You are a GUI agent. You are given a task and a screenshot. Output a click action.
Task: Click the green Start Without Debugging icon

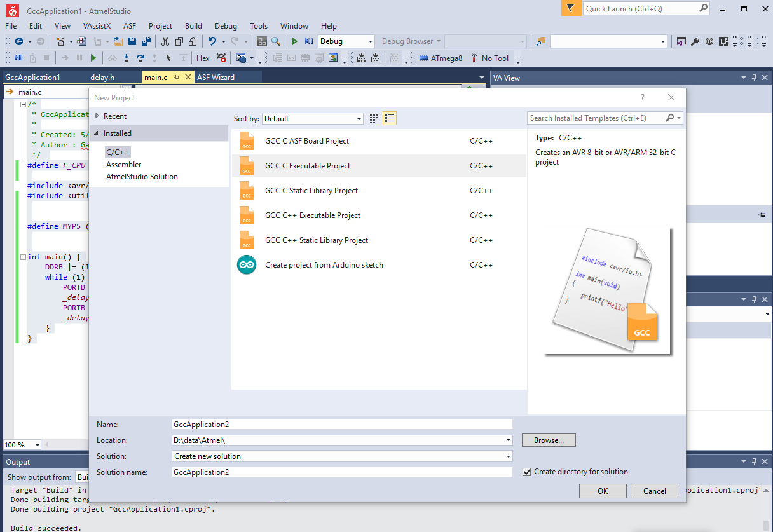coord(295,41)
